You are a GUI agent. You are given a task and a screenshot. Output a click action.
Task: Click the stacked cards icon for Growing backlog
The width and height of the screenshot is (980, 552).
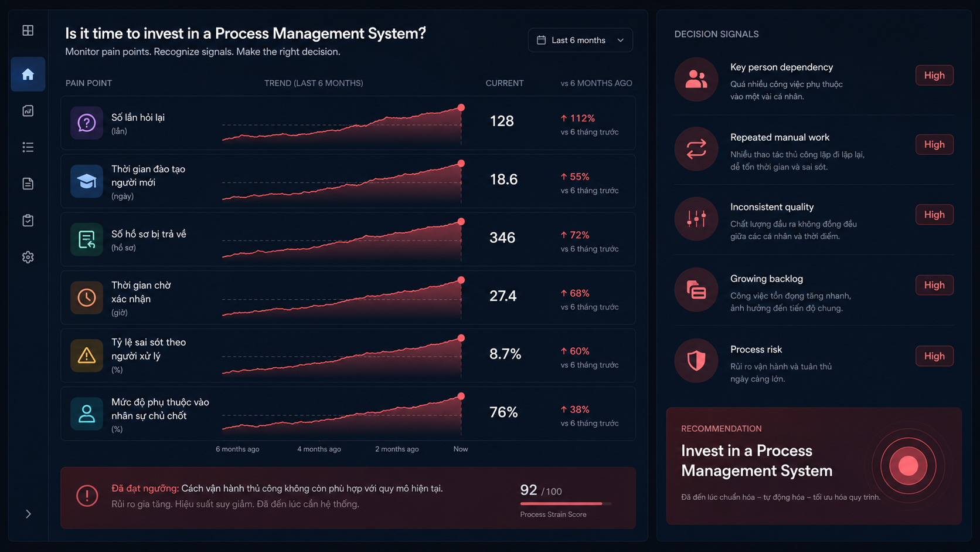696,290
